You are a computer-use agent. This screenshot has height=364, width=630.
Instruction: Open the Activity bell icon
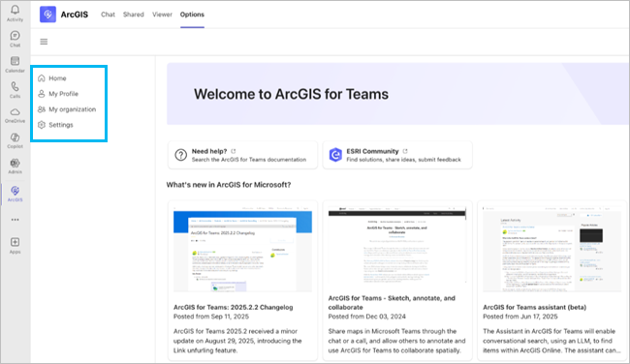[15, 10]
